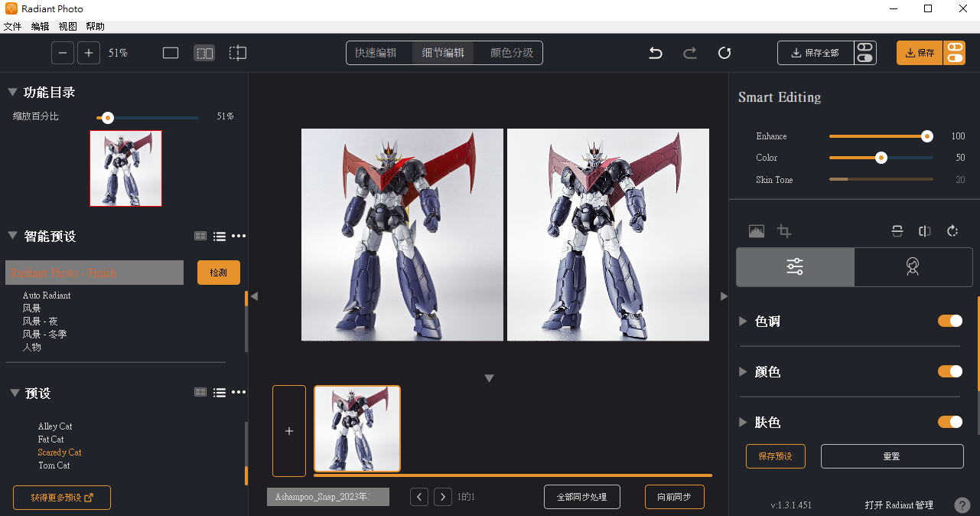The width and height of the screenshot is (980, 516).
Task: Open 获得更多预设 link
Action: [x=62, y=498]
